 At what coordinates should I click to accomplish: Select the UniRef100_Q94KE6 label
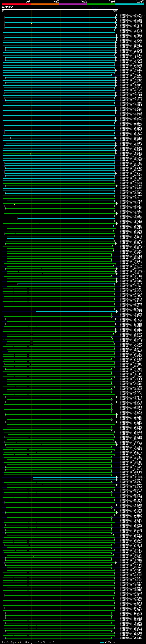(x=131, y=588)
